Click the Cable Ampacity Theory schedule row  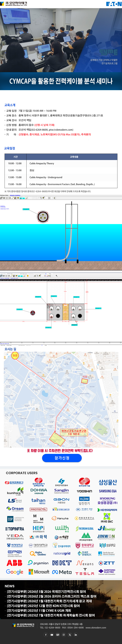point(61,164)
